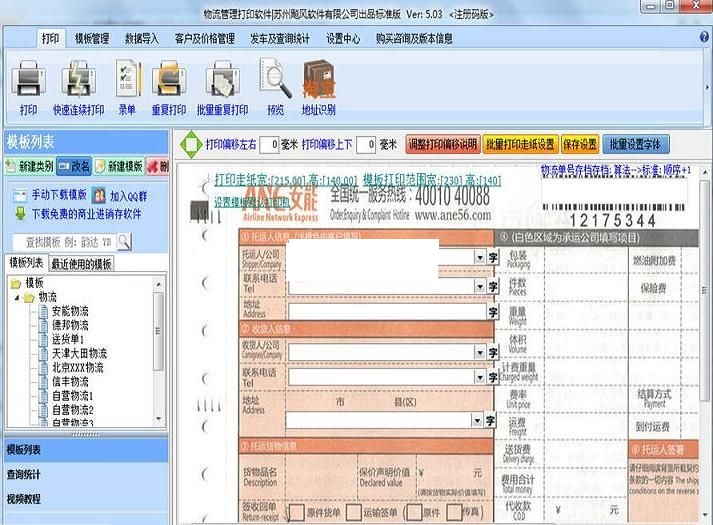Click 新建模版 new template button

[x=119, y=166]
